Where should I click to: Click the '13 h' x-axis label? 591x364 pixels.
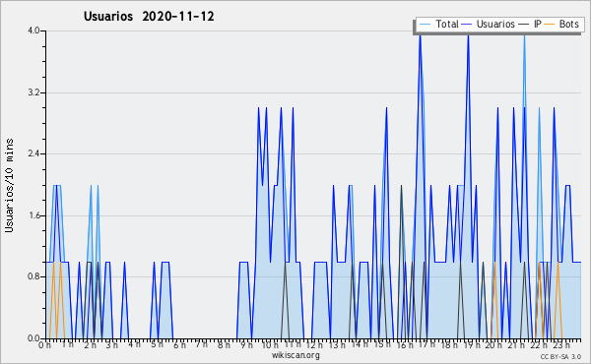pos(337,345)
